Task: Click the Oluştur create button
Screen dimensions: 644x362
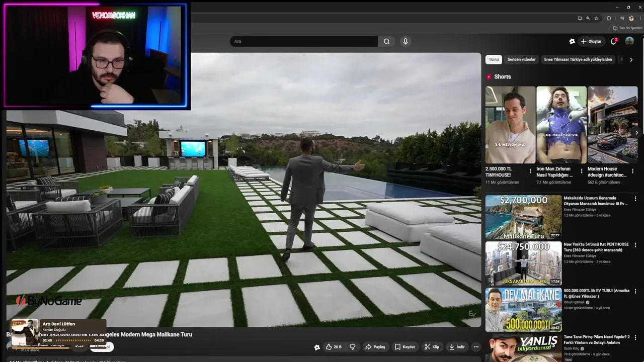Action: pyautogui.click(x=591, y=41)
